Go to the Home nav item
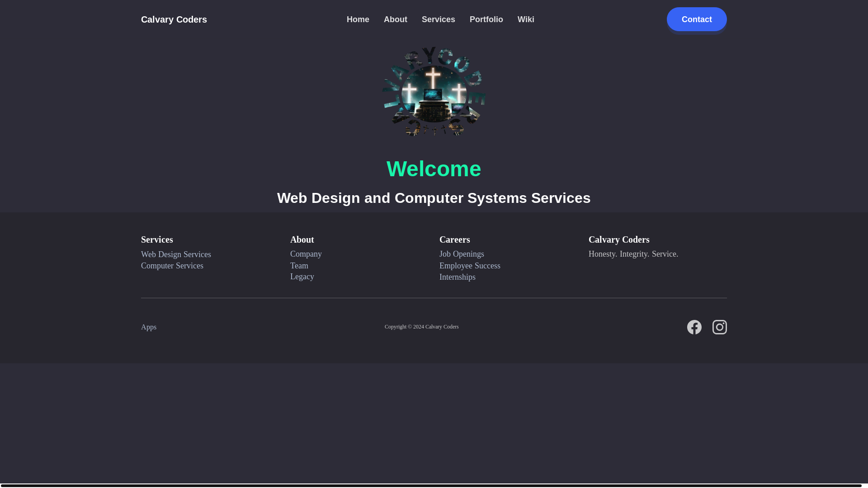Screen dimensions: 868x488 [x=358, y=19]
